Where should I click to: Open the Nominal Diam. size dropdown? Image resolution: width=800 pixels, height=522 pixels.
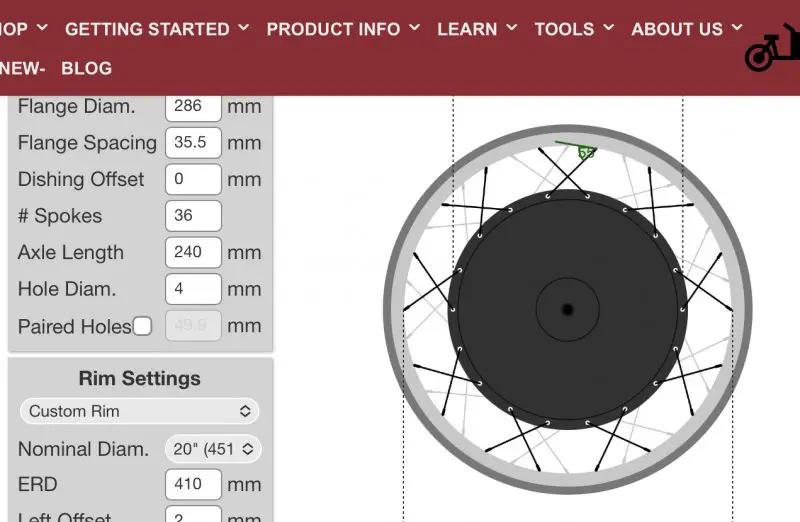click(213, 449)
